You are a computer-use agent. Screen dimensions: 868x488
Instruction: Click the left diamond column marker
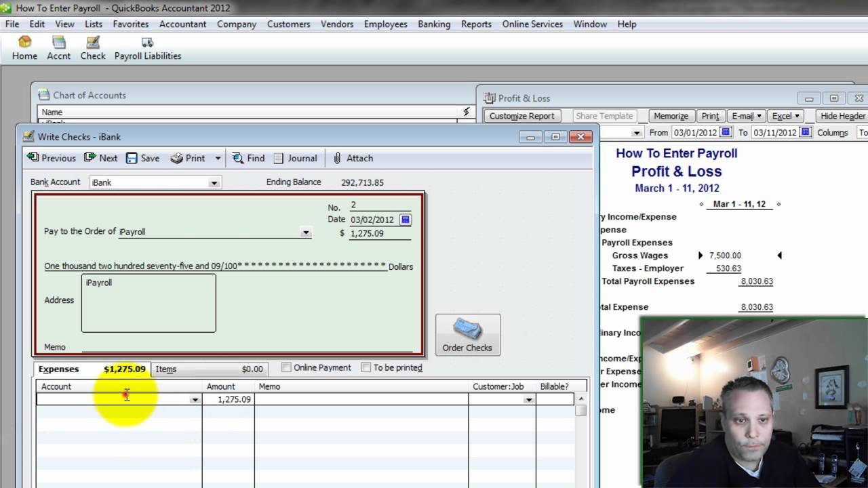(x=702, y=204)
